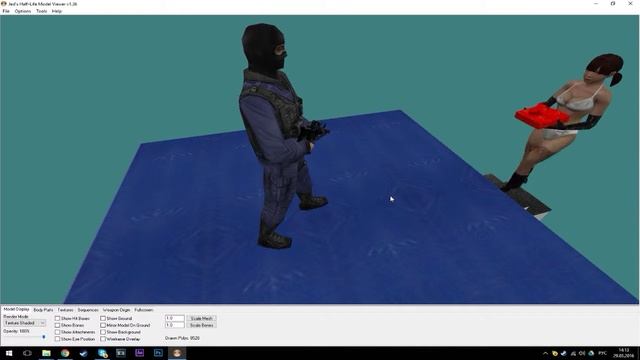Screen dimensions: 640x360
Task: Open Adobe Photoshop from the taskbar
Action: click(158, 353)
